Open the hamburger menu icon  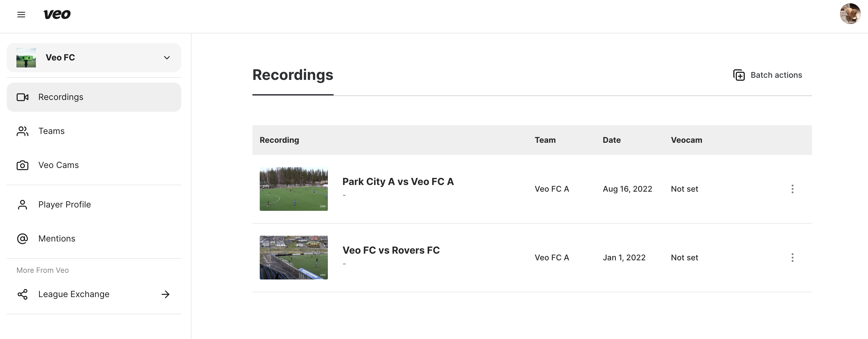click(21, 15)
